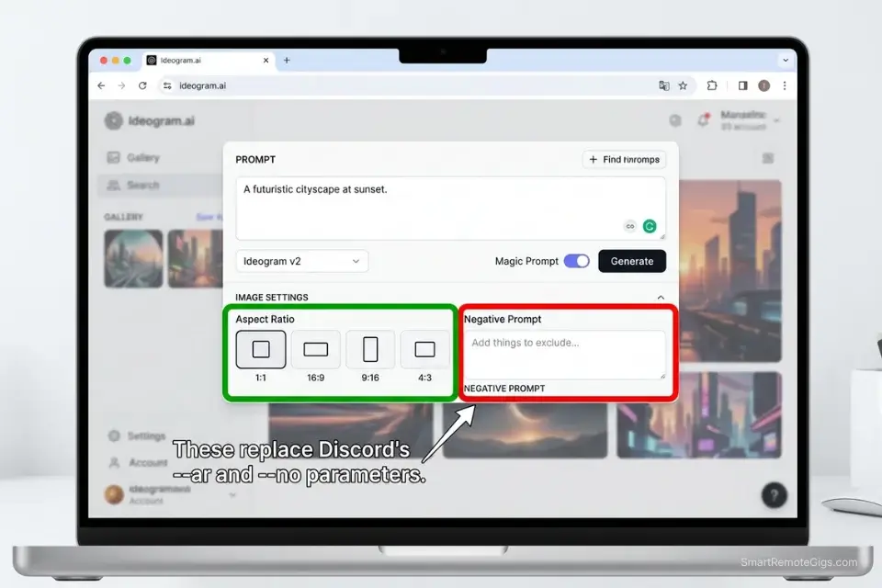This screenshot has height=588, width=882.
Task: Reload the ideogram.ai page
Action: (x=142, y=85)
